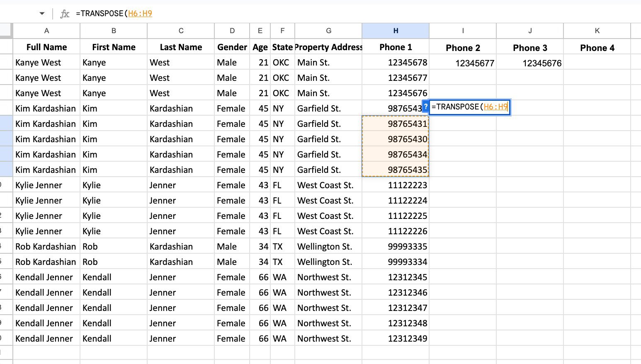Image resolution: width=641 pixels, height=364 pixels.
Task: Click the Full Name header cell
Action: [x=46, y=47]
